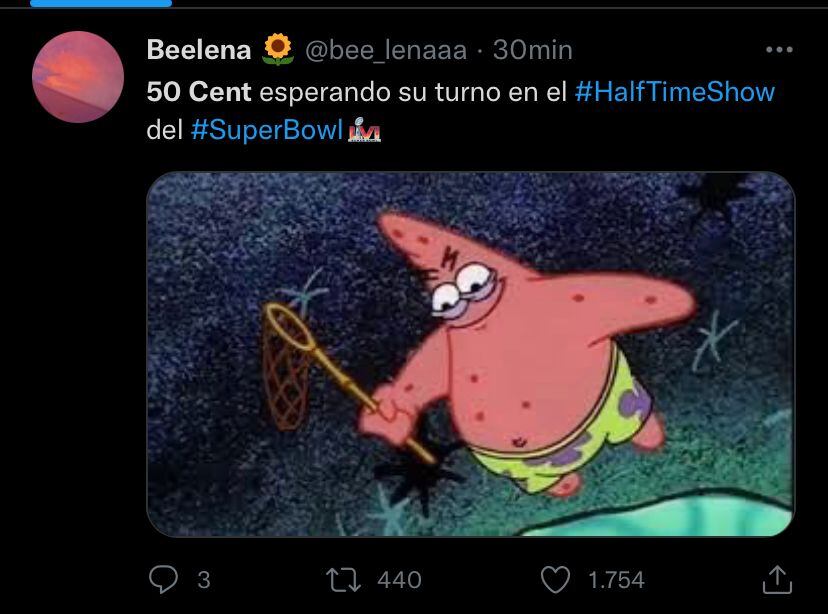
Task: Click the retweet count 440
Action: [399, 580]
